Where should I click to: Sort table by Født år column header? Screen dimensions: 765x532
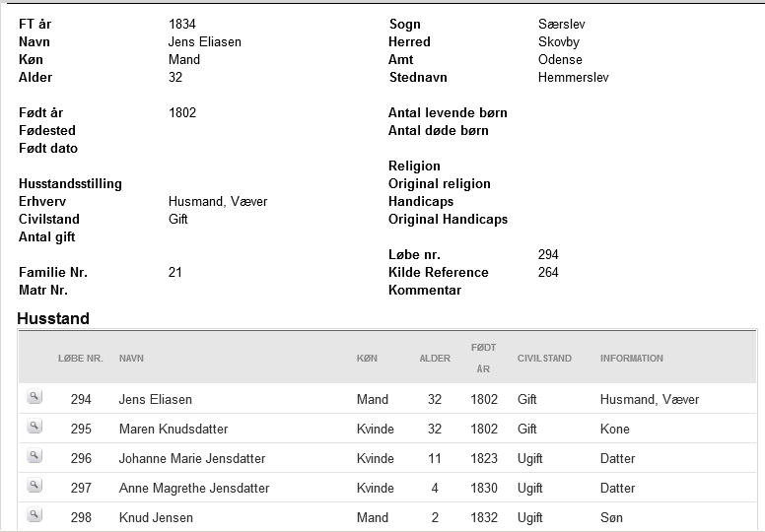coord(483,358)
